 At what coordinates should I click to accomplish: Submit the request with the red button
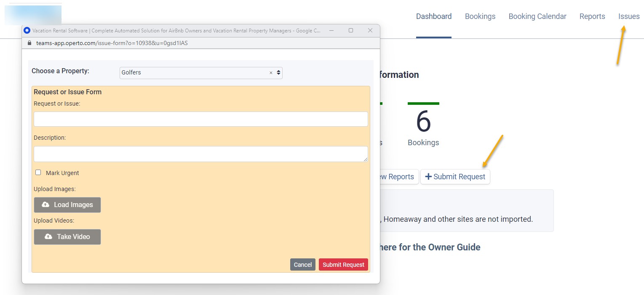[x=343, y=265]
